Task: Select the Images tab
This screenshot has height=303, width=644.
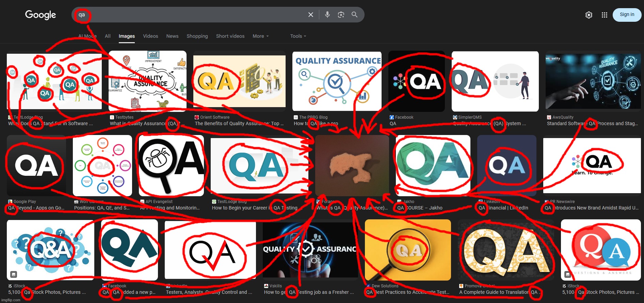Action: coord(127,36)
